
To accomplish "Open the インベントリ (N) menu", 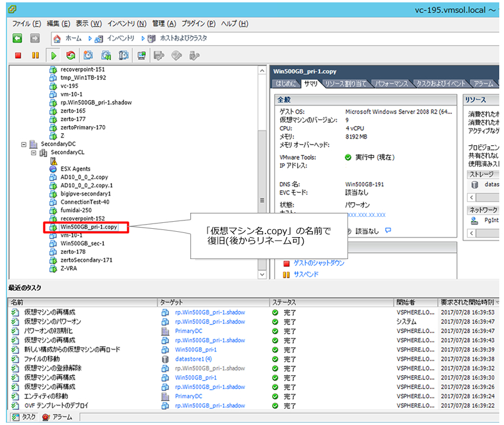I will (127, 24).
